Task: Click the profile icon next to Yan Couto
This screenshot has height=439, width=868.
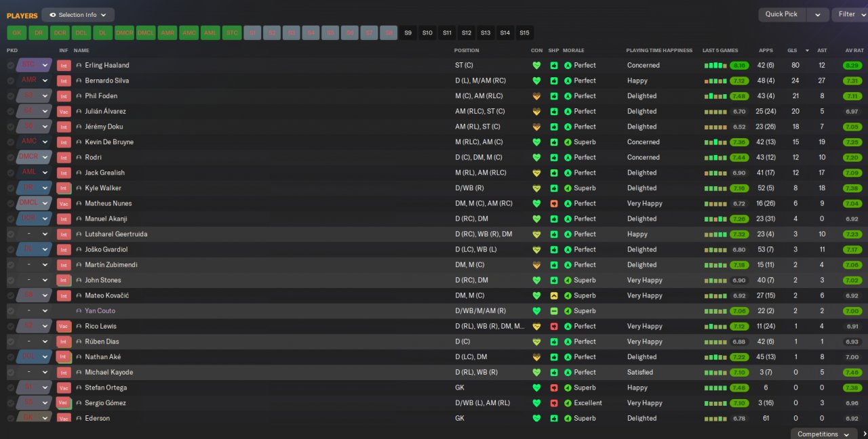Action: [79, 311]
